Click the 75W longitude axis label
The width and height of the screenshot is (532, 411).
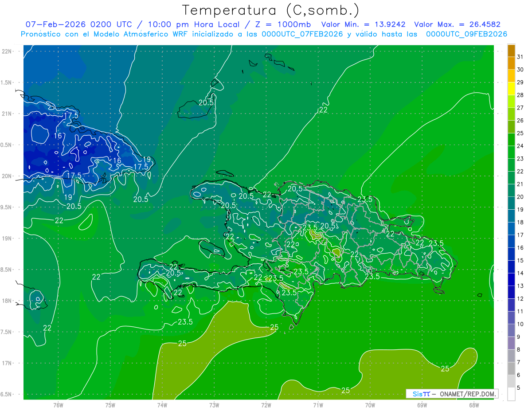click(x=110, y=405)
